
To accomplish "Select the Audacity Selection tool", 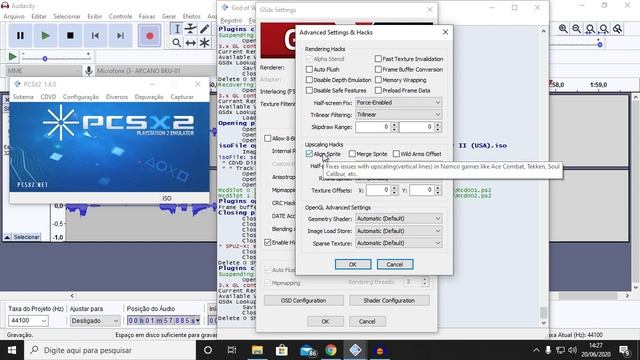I will (x=177, y=29).
